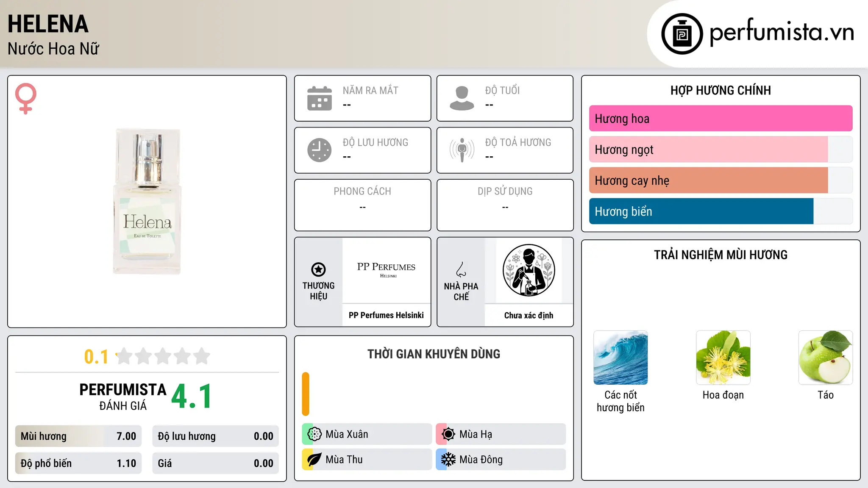Click the perfumista.vn bottle logo icon

[682, 34]
